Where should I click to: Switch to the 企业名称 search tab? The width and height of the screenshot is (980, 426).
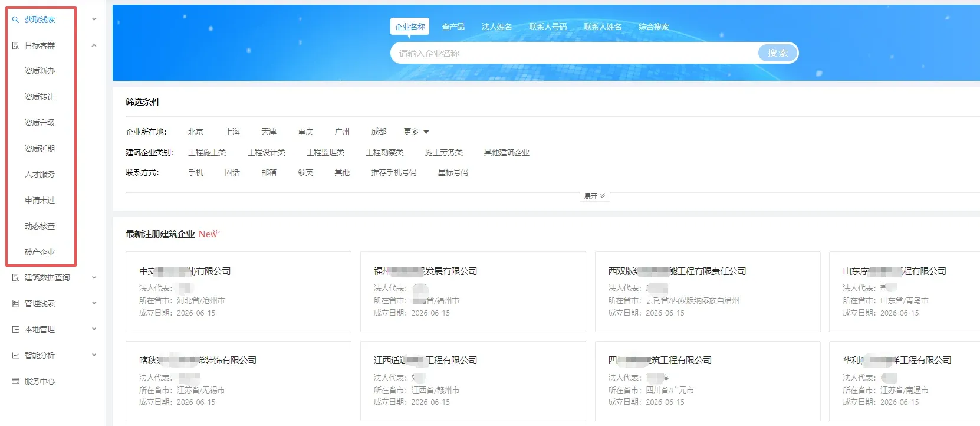click(x=410, y=27)
